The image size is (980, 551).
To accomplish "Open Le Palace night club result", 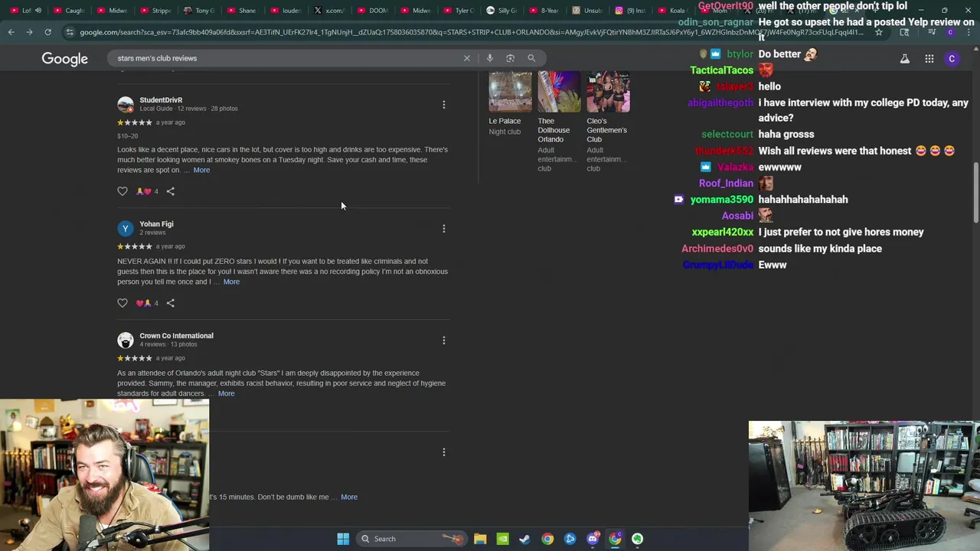I will point(505,121).
